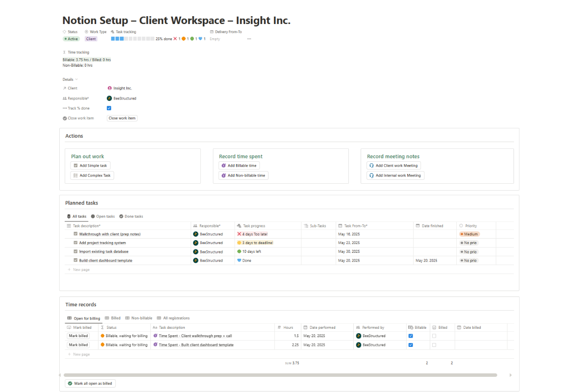Viewport: 588px width, 392px height.
Task: Click the Add Billable time button
Action: pos(239,166)
